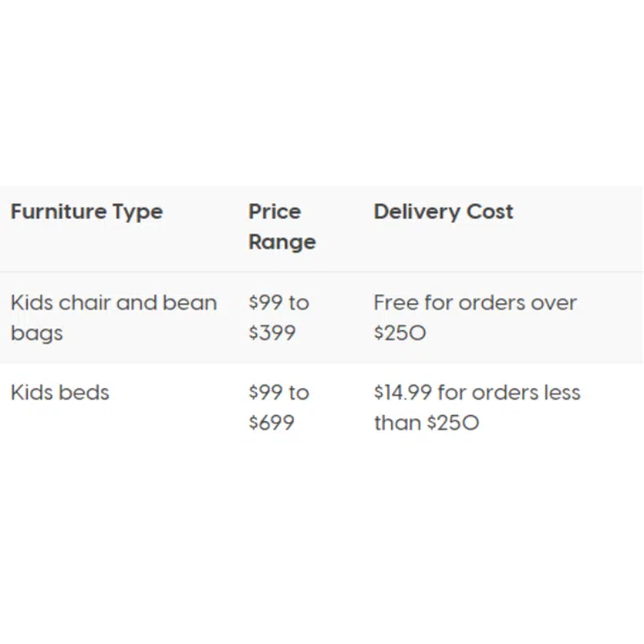Click the Price Range column header
The height and width of the screenshot is (644, 644).
click(x=282, y=227)
